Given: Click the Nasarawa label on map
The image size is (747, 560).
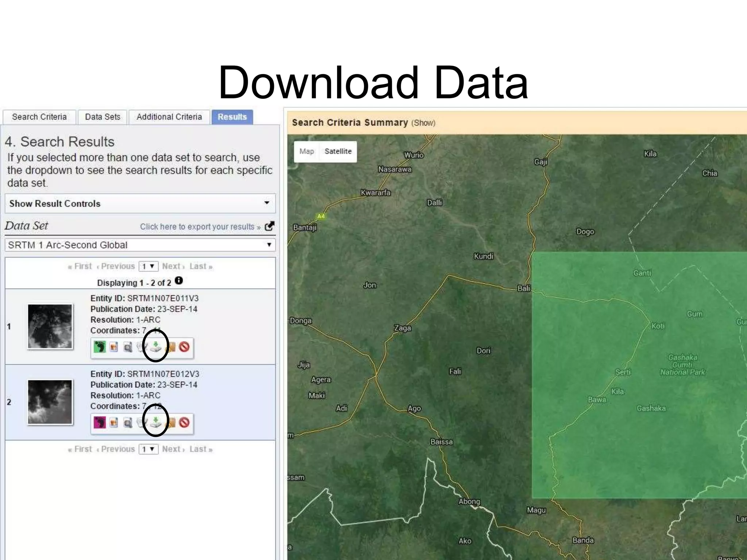Looking at the screenshot, I should pos(395,169).
